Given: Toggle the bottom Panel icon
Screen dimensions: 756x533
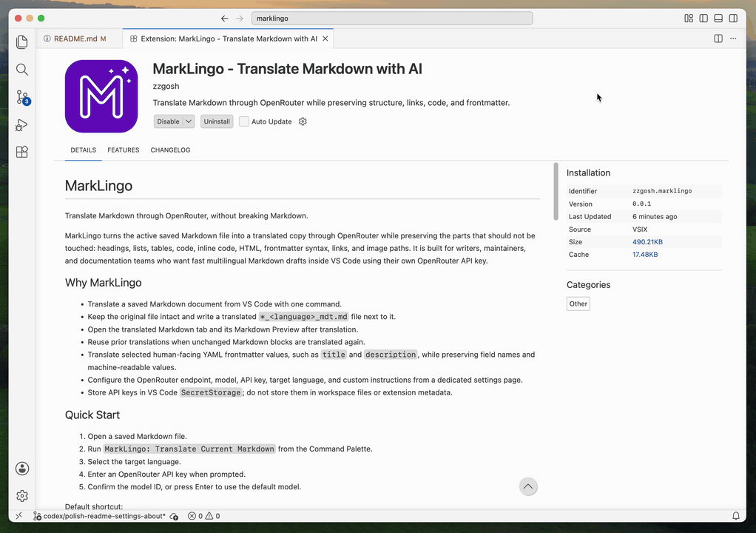Looking at the screenshot, I should (718, 19).
